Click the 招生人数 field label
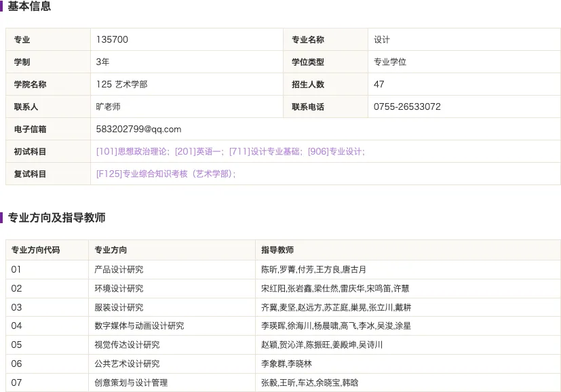The width and height of the screenshot is (561, 392). [x=308, y=84]
